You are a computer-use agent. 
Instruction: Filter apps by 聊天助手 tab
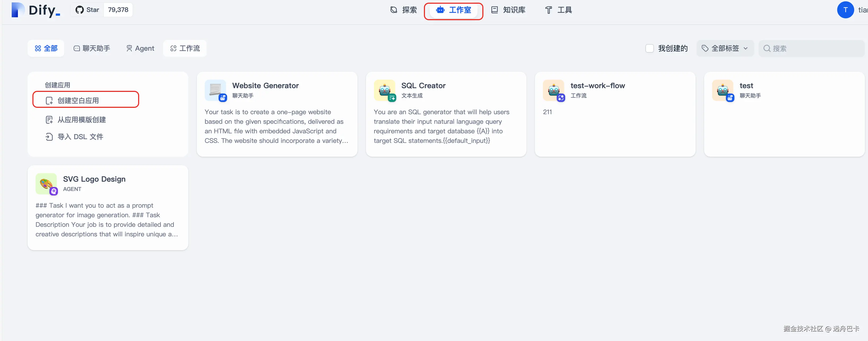pos(92,49)
